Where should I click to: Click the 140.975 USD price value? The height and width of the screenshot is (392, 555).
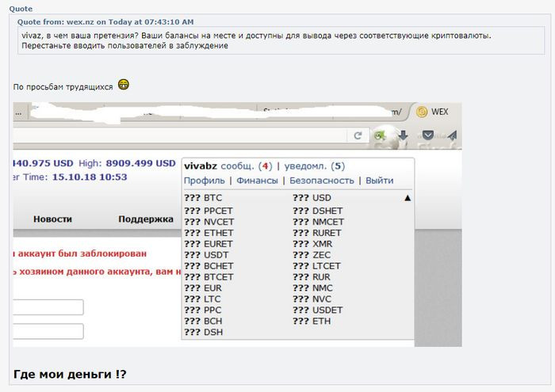43,163
